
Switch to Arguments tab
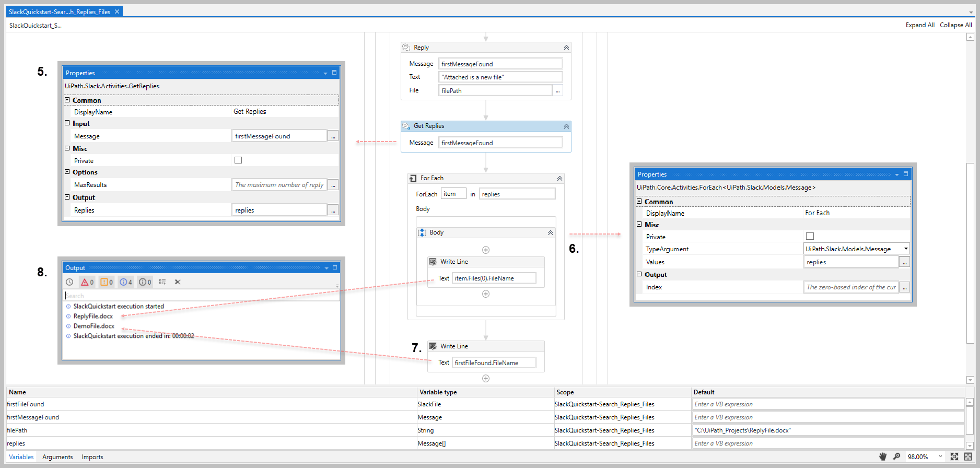(57, 457)
